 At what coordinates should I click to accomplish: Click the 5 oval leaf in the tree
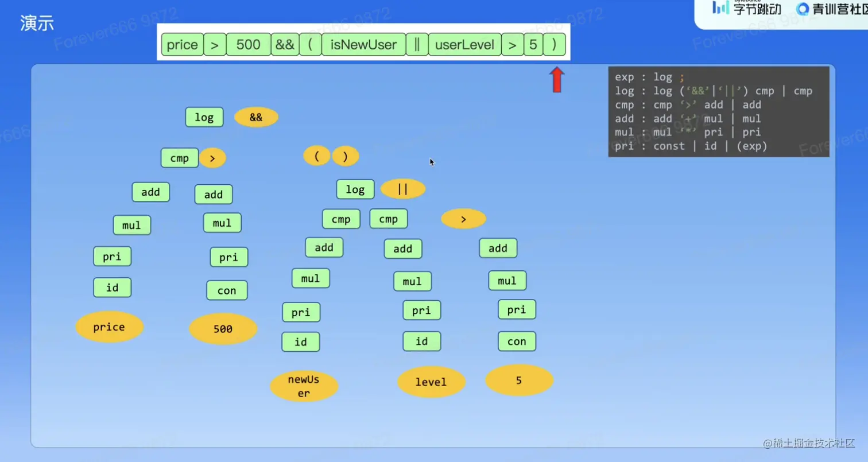(519, 380)
